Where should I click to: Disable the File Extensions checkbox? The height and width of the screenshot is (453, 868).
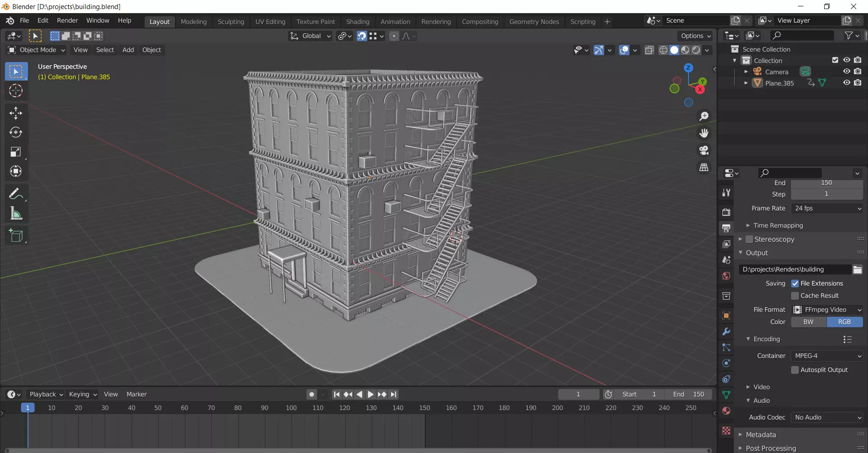click(x=795, y=284)
